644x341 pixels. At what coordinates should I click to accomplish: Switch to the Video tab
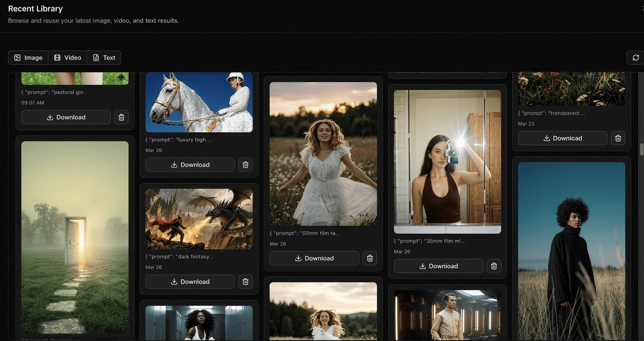pyautogui.click(x=67, y=58)
